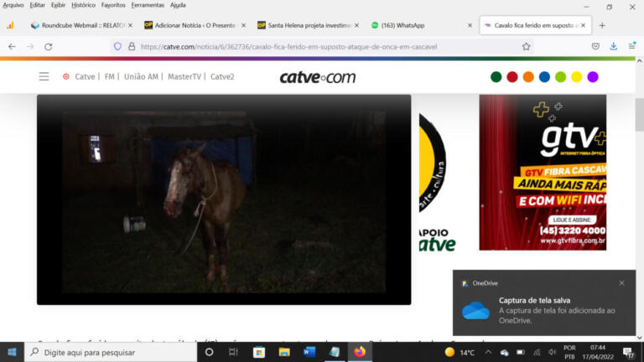Open Microsoft Word from taskbar
Image resolution: width=644 pixels, height=362 pixels.
pos(309,352)
